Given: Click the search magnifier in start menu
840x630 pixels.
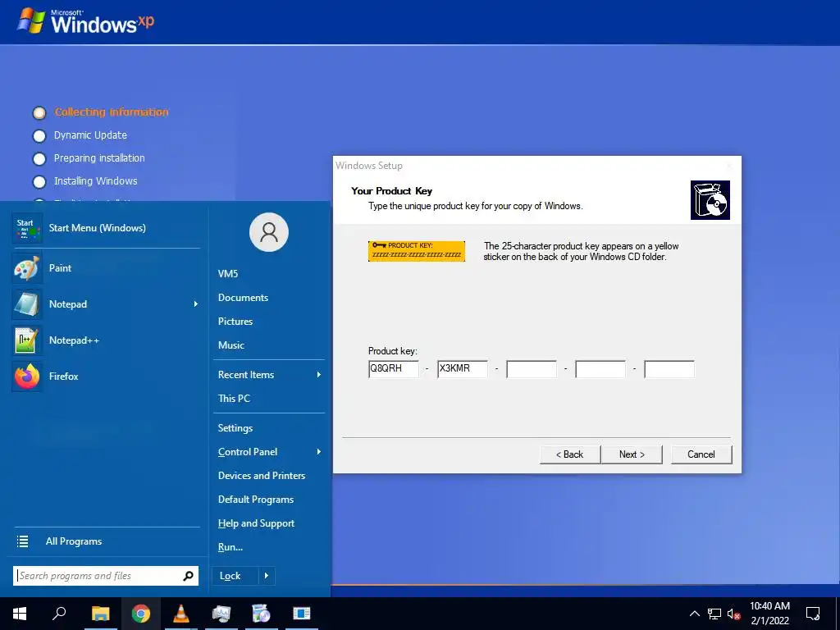Looking at the screenshot, I should coord(188,576).
